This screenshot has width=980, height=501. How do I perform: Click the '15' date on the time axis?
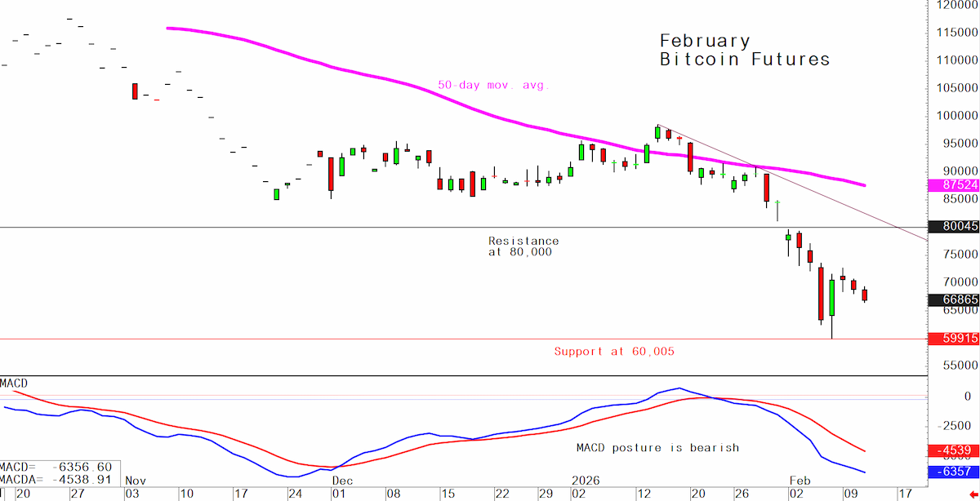click(448, 494)
